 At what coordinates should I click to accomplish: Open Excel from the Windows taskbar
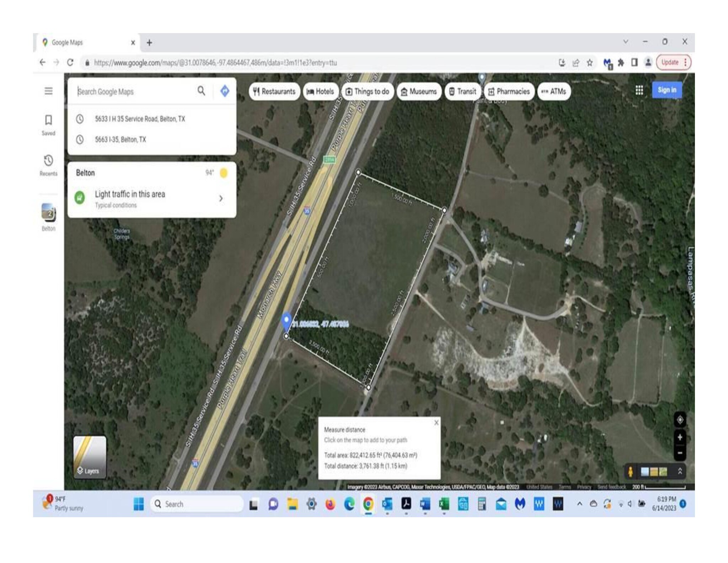coord(444,504)
